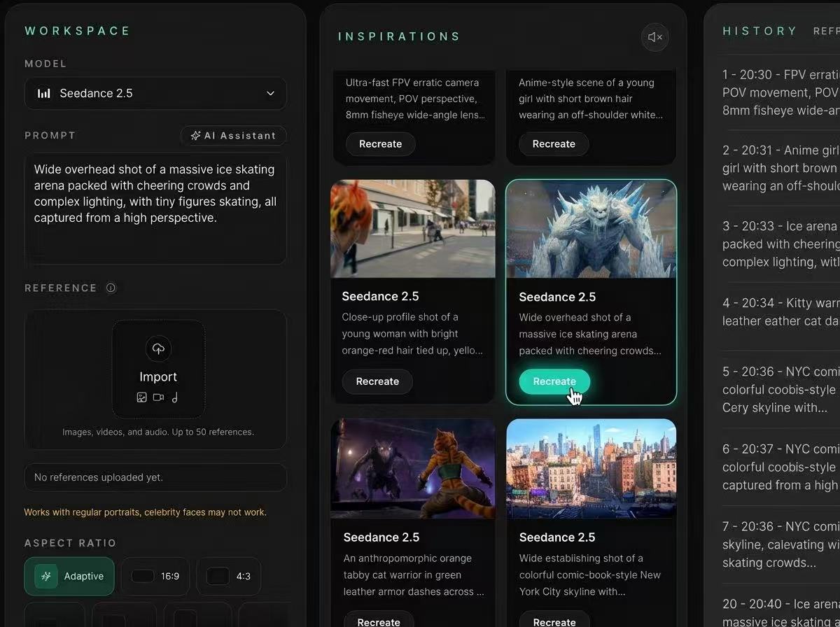Viewport: 840px width, 627px height.
Task: Click the celebrity faces warning text
Action: (145, 512)
